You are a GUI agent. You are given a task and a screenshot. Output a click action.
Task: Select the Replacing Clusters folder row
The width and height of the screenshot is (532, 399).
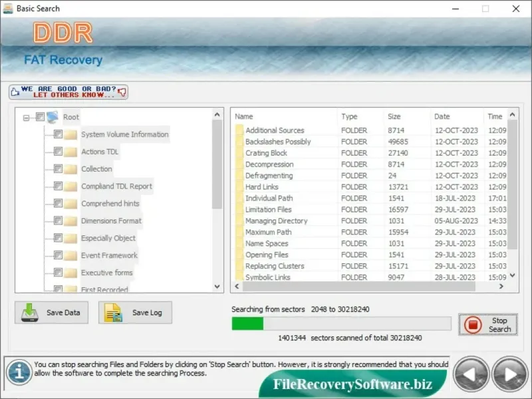[370, 266]
